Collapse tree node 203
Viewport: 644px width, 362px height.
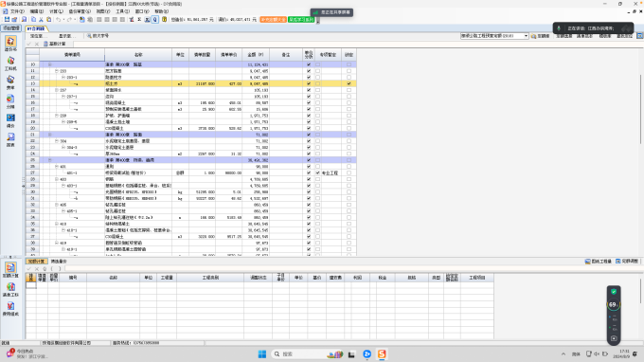coord(57,71)
